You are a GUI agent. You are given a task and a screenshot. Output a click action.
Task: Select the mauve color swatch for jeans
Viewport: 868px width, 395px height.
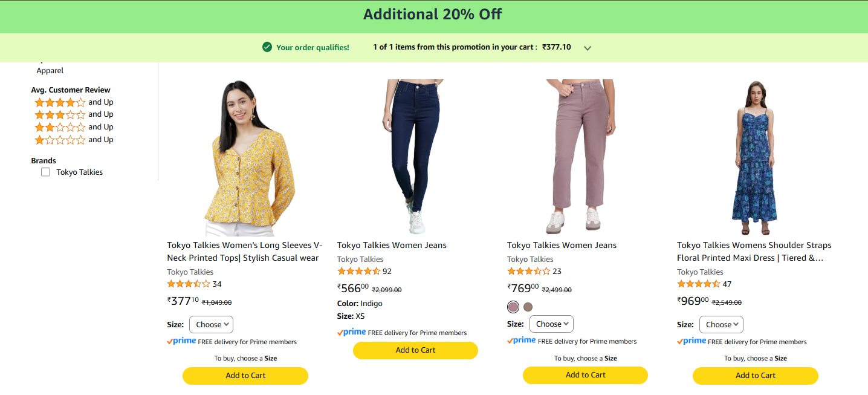coord(513,307)
